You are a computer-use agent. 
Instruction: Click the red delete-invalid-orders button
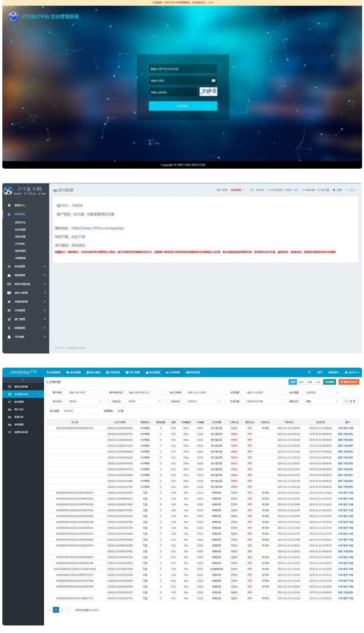(348, 382)
